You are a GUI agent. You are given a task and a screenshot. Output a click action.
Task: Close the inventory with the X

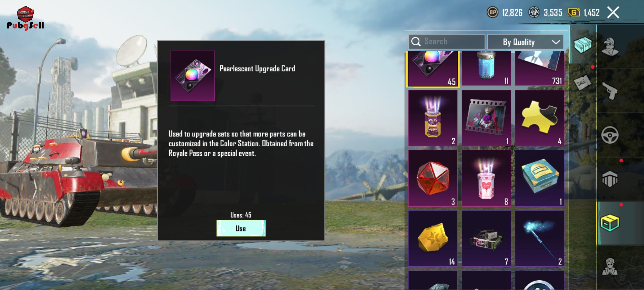(x=613, y=12)
